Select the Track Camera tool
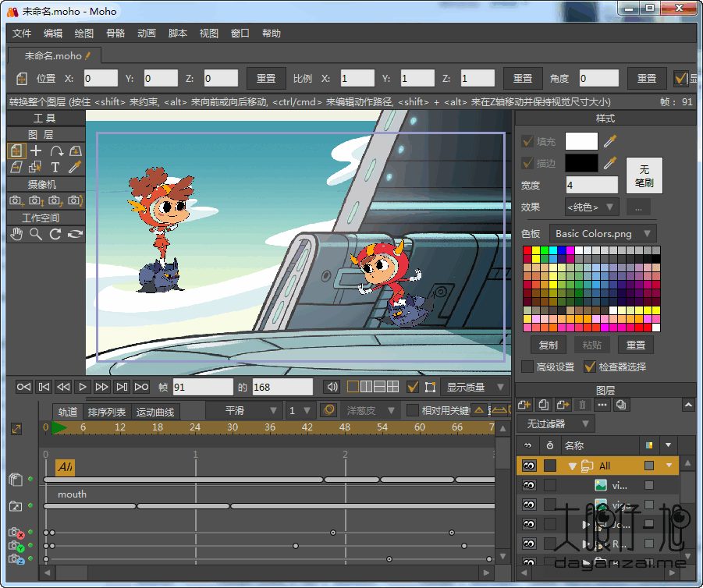 point(16,200)
